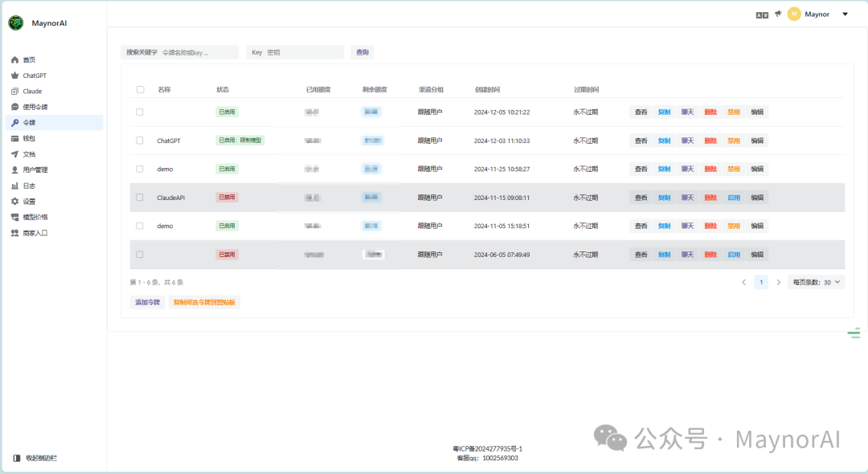Check the checkbox for the ChatGPT token row
This screenshot has width=868, height=474.
140,141
